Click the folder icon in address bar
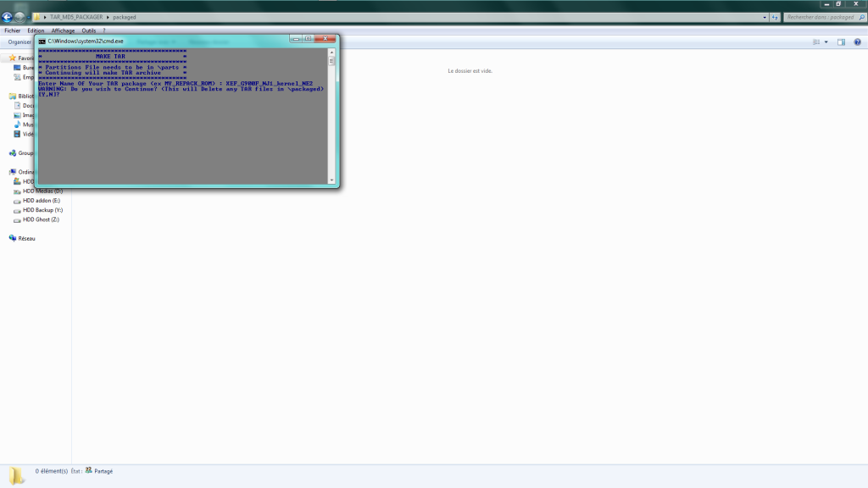 [36, 17]
